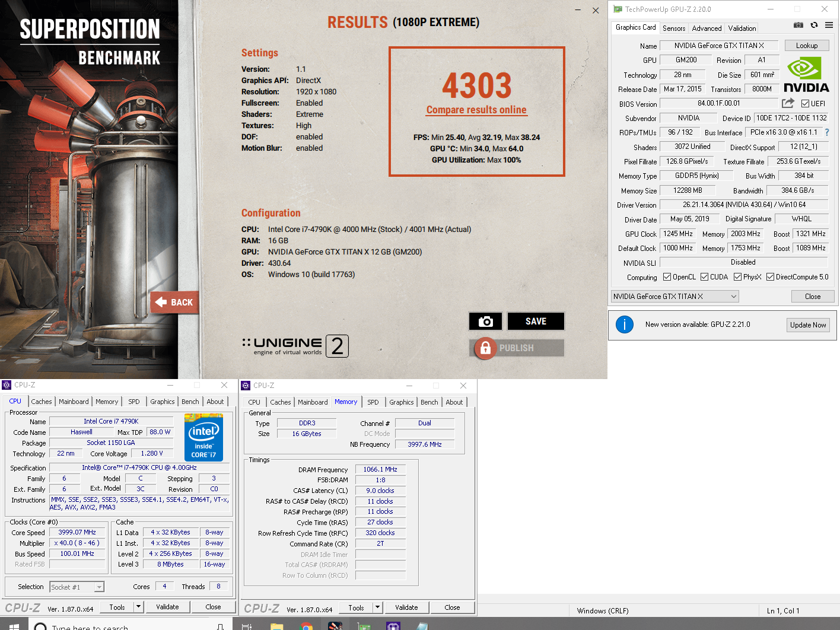Open the Bench tab in the left CPU-Z window
Viewport: 840px width, 630px height.
[190, 402]
